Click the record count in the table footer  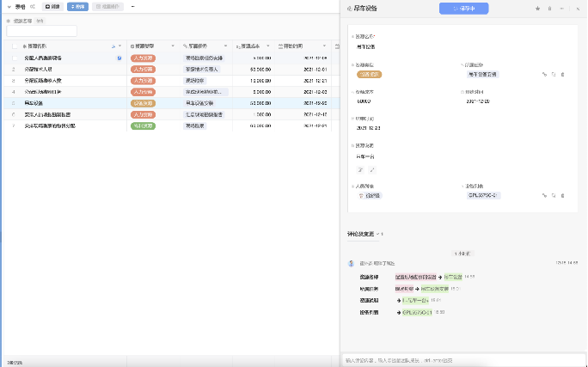tap(15, 363)
